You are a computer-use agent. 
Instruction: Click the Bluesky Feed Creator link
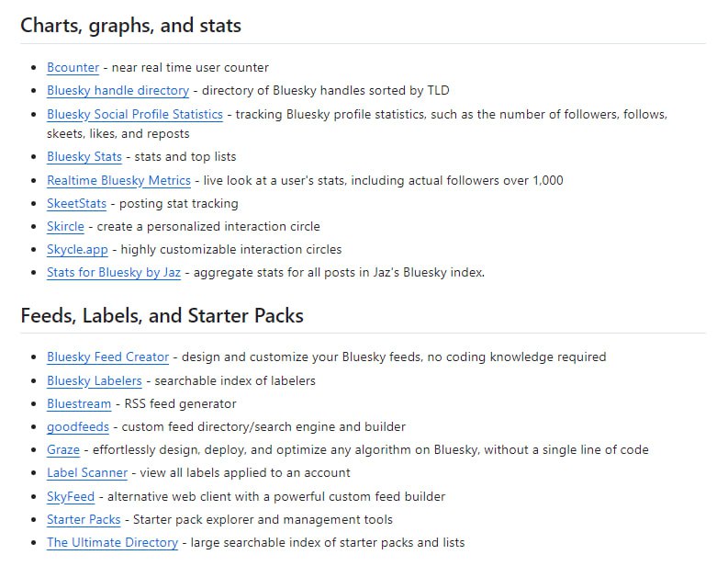107,357
